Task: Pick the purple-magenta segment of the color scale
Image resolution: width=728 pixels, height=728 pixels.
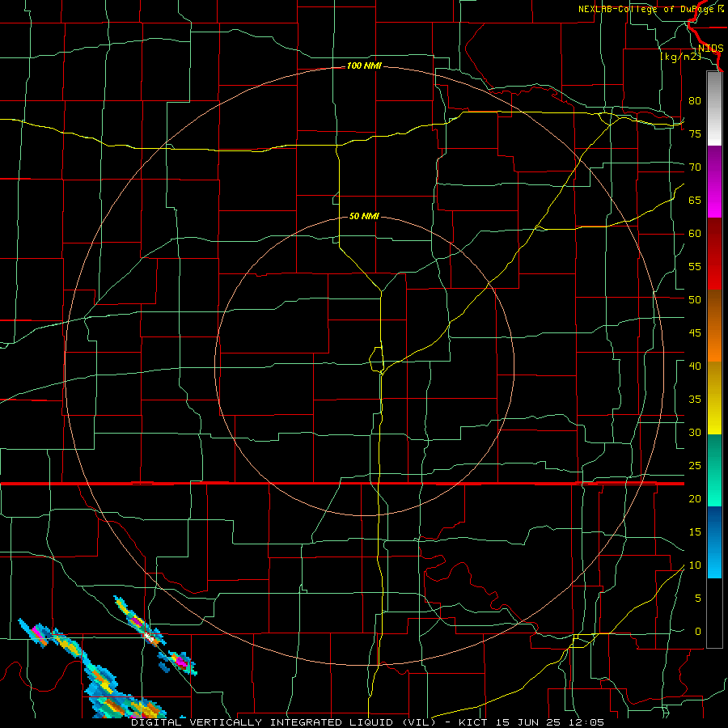Action: (714, 181)
